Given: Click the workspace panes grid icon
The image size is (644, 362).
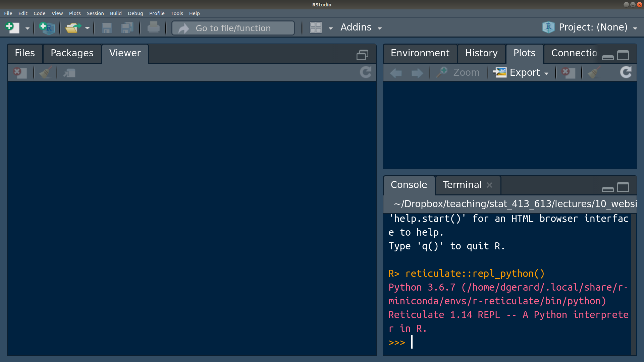Looking at the screenshot, I should click(316, 28).
